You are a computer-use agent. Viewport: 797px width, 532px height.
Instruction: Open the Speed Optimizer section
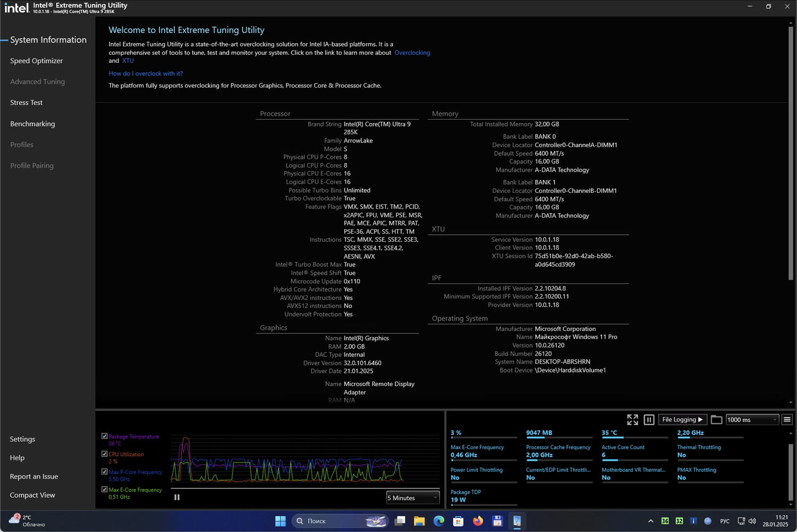[36, 61]
